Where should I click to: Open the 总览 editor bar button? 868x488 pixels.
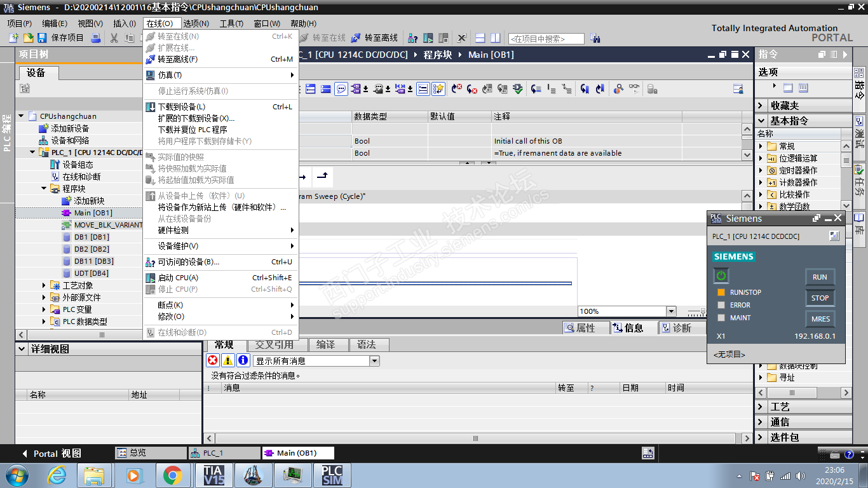[x=151, y=453]
